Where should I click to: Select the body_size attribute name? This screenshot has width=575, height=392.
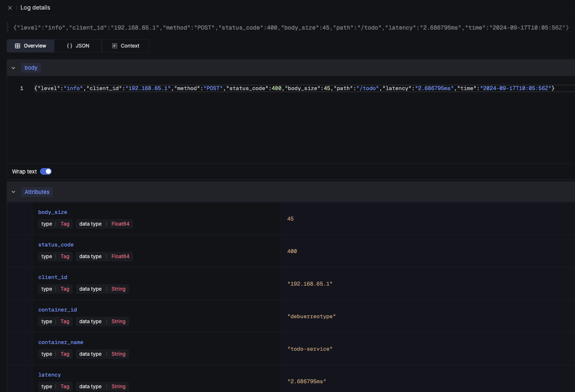coord(53,212)
